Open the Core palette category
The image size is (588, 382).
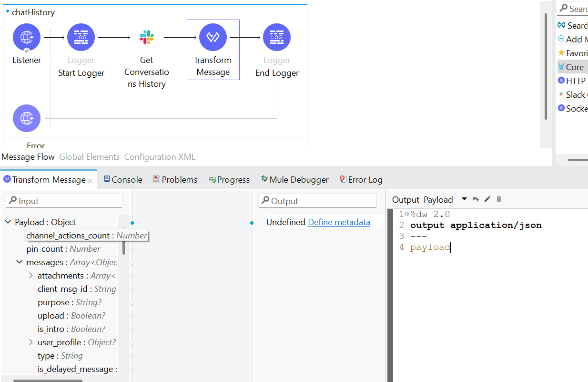[x=572, y=67]
